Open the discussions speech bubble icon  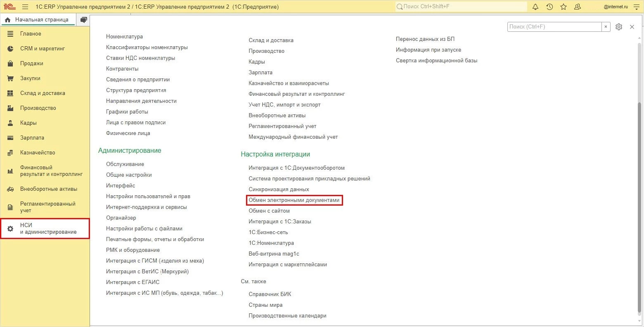[84, 20]
